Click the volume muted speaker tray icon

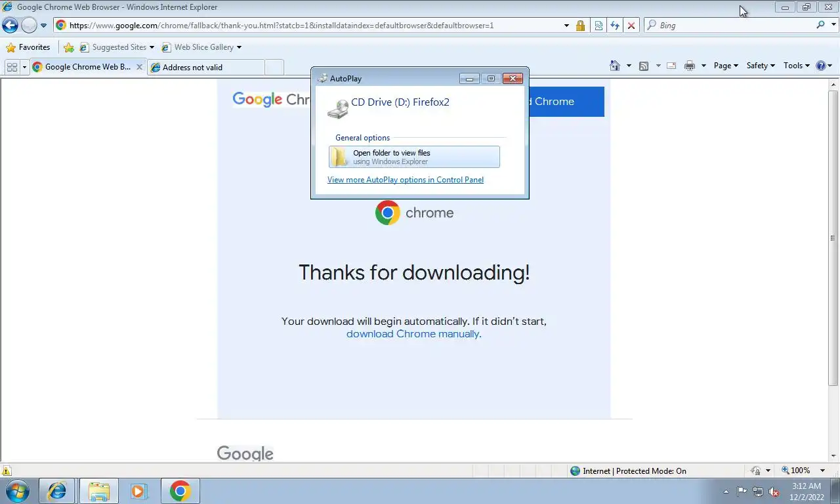(774, 491)
